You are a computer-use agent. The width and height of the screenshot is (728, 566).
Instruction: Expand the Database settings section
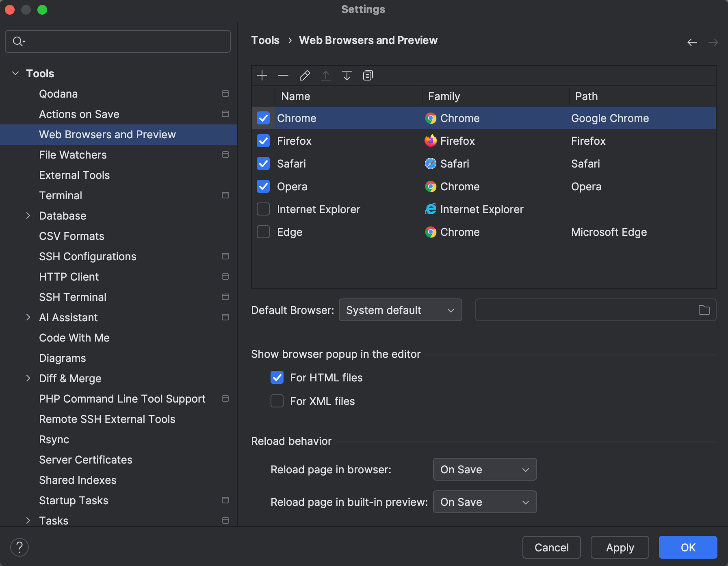pyautogui.click(x=28, y=216)
